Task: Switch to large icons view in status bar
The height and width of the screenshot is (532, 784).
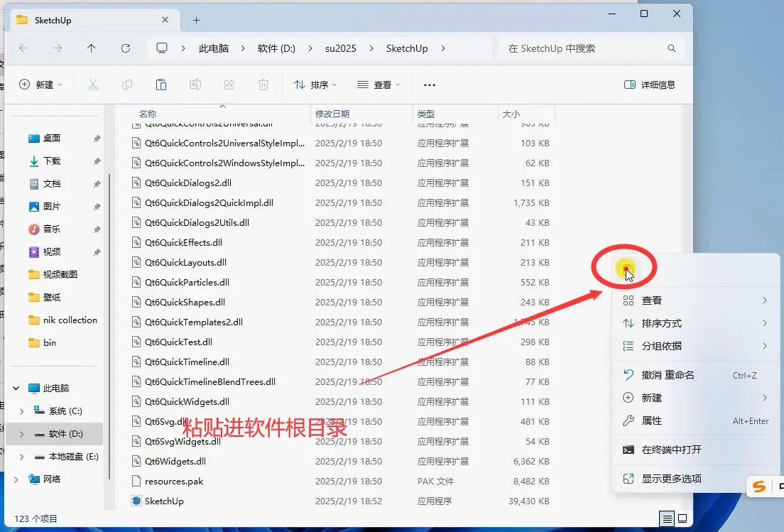Action: pos(682,519)
